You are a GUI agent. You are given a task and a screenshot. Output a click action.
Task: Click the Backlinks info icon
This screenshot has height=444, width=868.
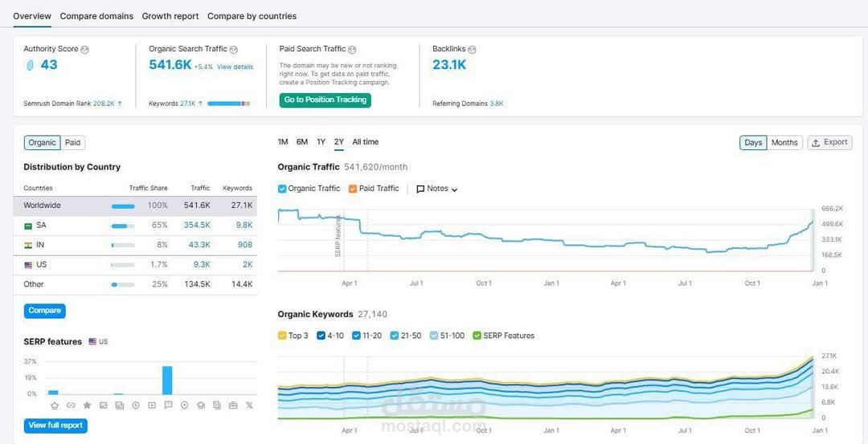coord(472,50)
